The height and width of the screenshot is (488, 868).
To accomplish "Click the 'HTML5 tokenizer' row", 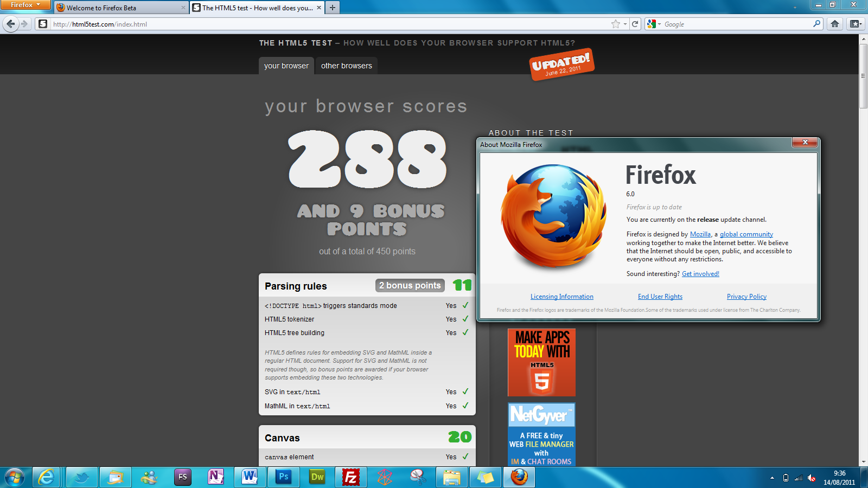I will pyautogui.click(x=367, y=319).
